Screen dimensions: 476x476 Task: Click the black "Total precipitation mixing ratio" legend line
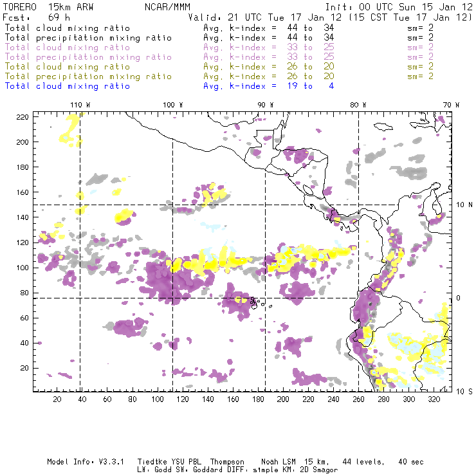[x=88, y=38]
